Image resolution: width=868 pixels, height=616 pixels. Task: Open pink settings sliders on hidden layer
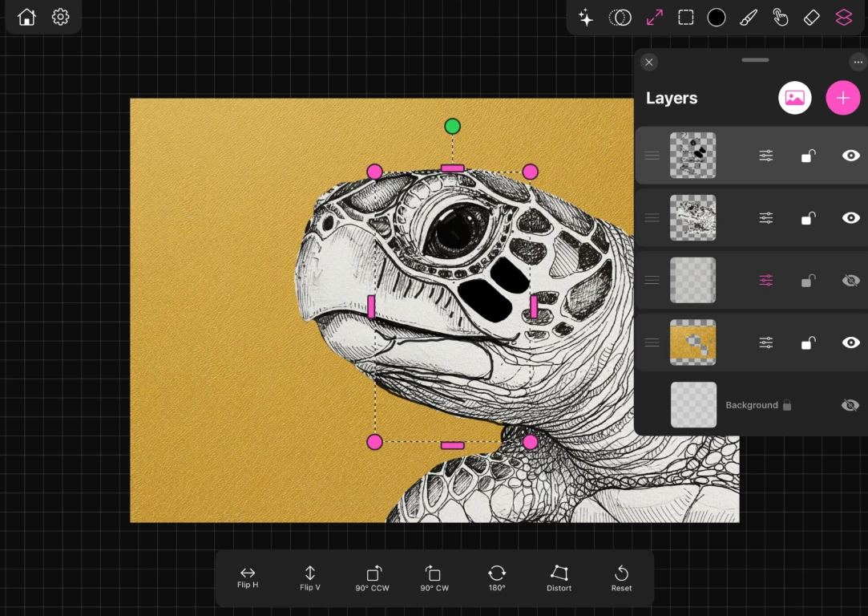click(x=766, y=280)
